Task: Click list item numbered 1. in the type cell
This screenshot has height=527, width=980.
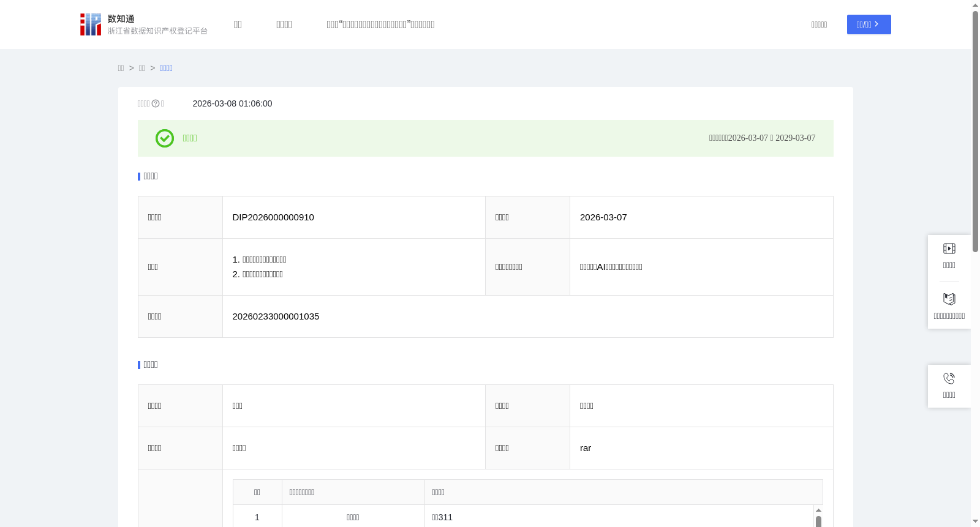Action: [259, 260]
